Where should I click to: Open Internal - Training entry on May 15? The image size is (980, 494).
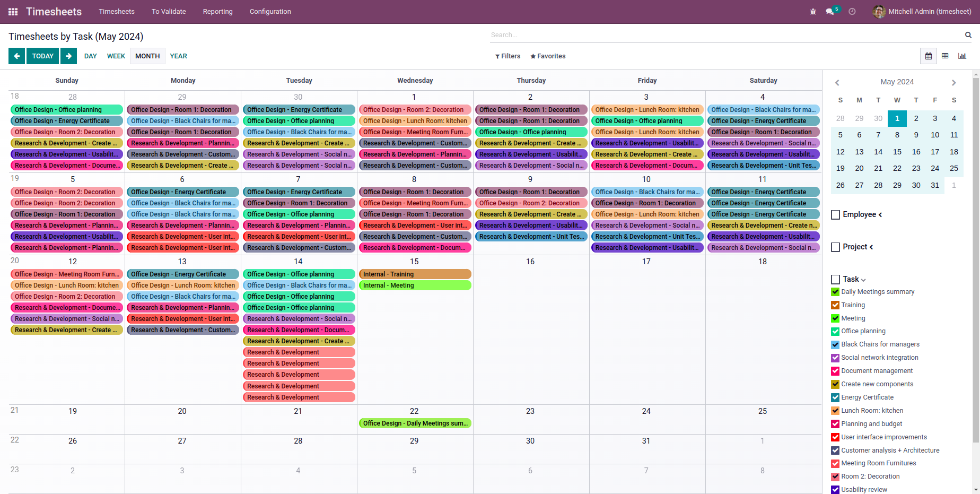tap(415, 274)
